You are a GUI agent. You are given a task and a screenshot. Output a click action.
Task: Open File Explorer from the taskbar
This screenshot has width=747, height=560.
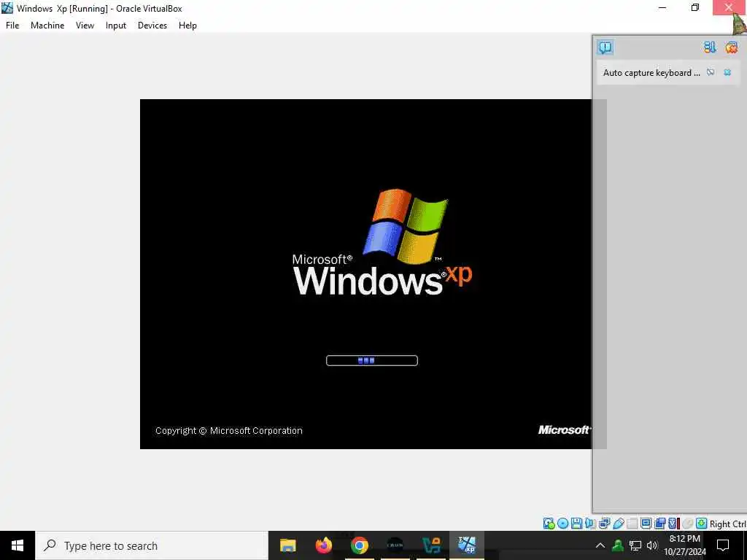click(x=287, y=545)
